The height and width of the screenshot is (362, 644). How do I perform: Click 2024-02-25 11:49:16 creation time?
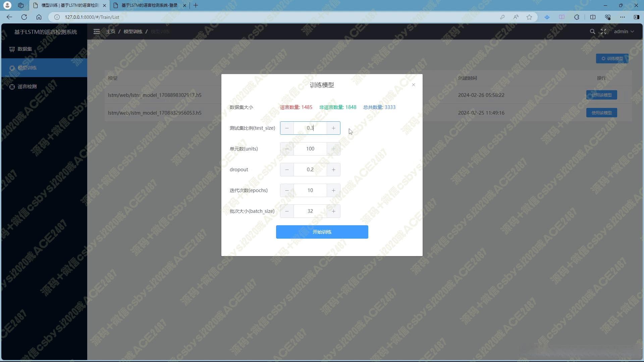tap(481, 113)
